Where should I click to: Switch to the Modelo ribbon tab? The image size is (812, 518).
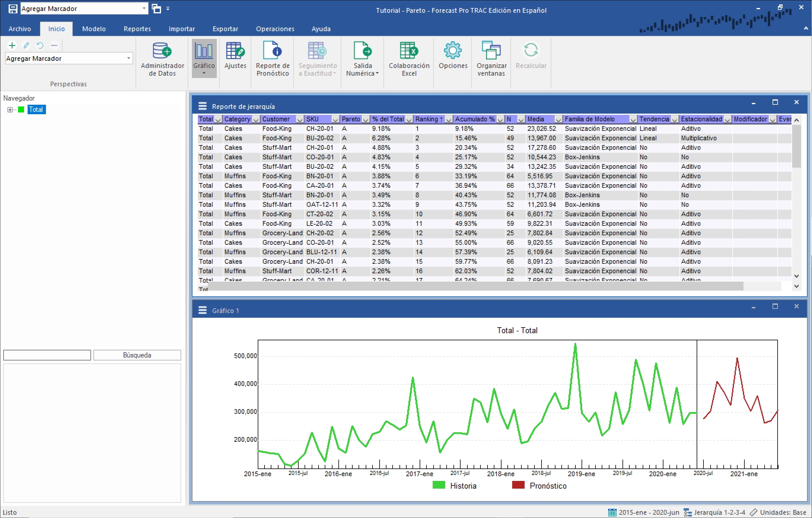tap(94, 29)
